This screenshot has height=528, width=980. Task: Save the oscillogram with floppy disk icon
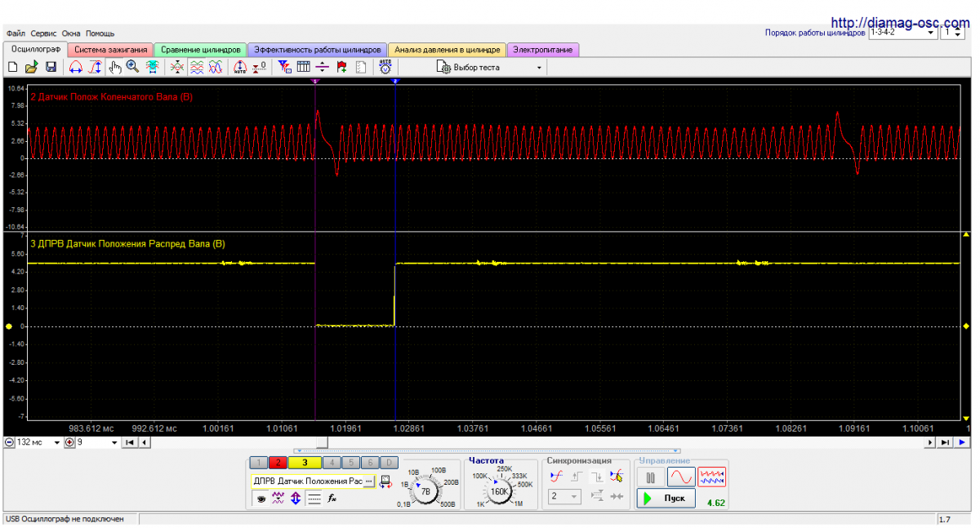[x=51, y=67]
